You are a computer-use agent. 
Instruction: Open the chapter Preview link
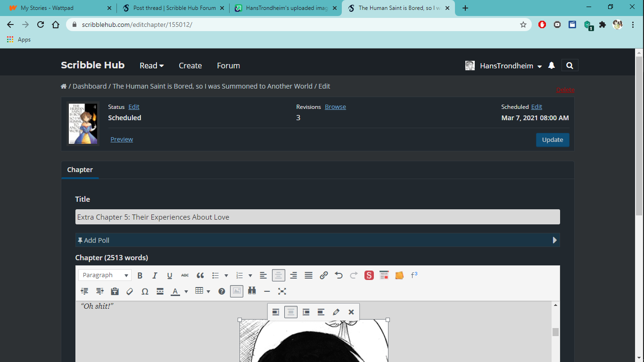pyautogui.click(x=122, y=139)
